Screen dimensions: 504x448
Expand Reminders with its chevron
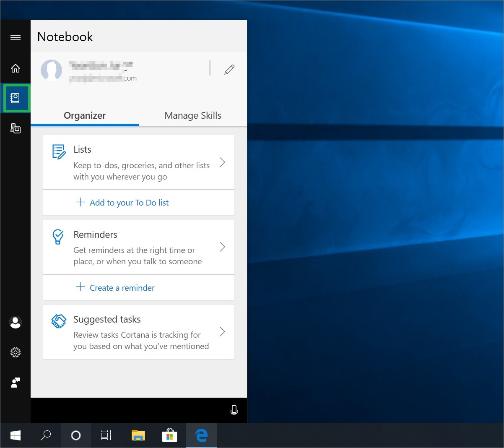223,247
